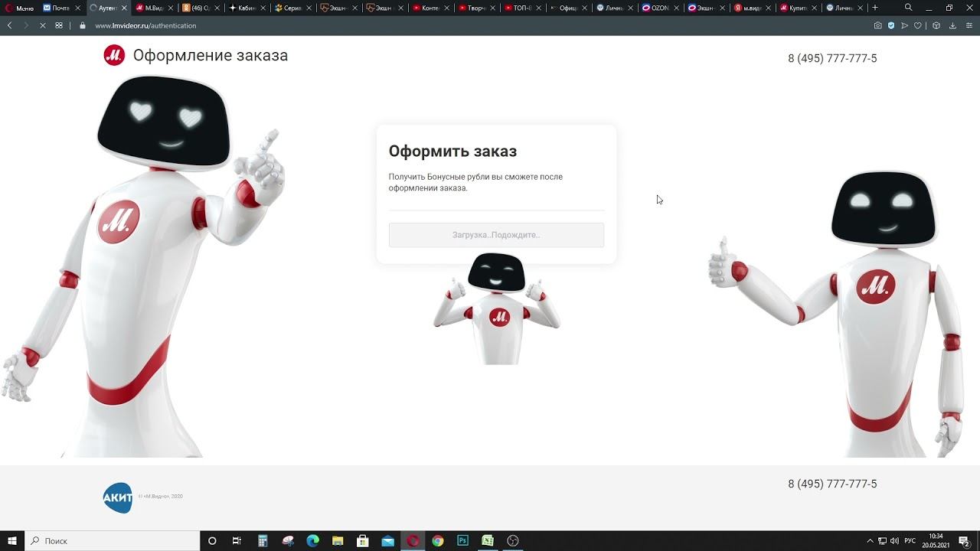Open the tab search magnifier
980x551 pixels.
click(x=908, y=8)
